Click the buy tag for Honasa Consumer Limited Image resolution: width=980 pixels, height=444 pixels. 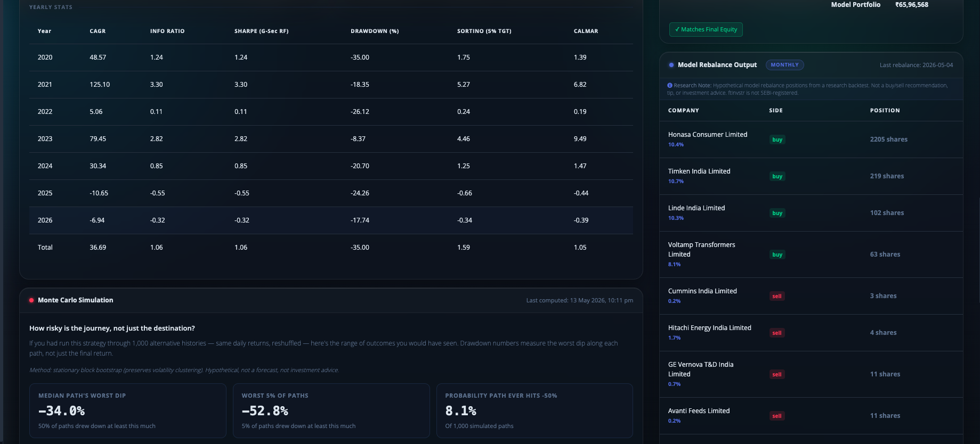coord(777,139)
